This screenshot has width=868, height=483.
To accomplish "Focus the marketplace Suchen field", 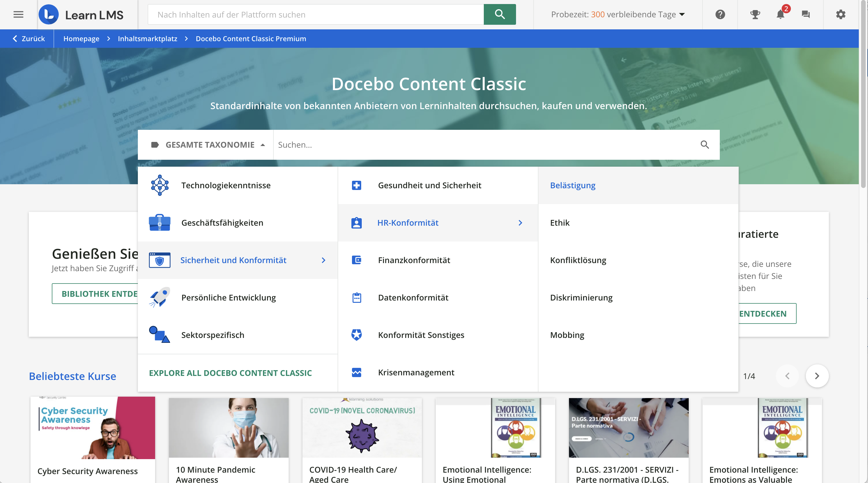I will coord(485,144).
